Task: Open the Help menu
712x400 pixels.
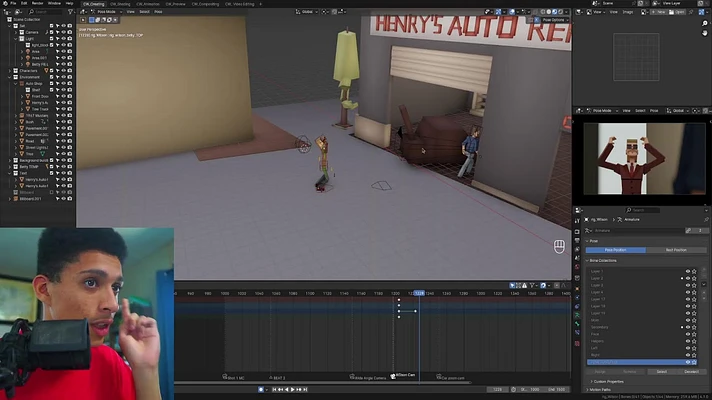Action: (69, 3)
